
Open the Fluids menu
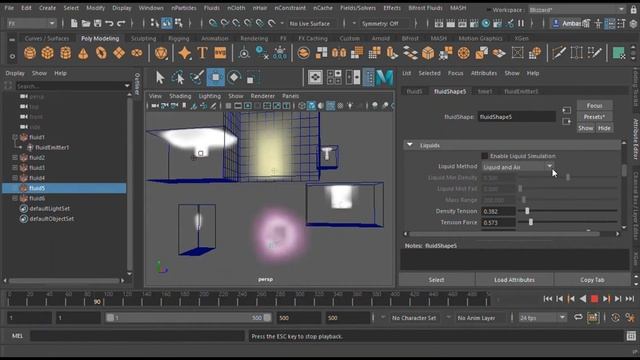tap(211, 8)
